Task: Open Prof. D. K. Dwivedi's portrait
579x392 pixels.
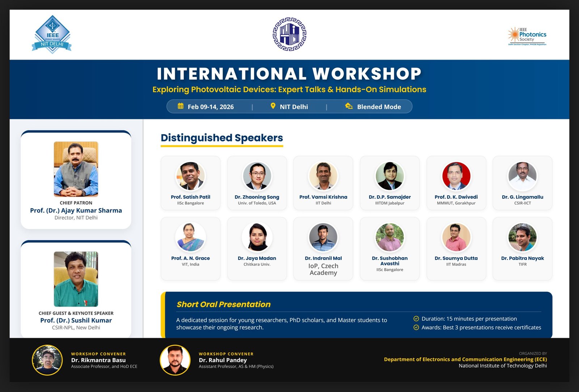Action: [456, 176]
